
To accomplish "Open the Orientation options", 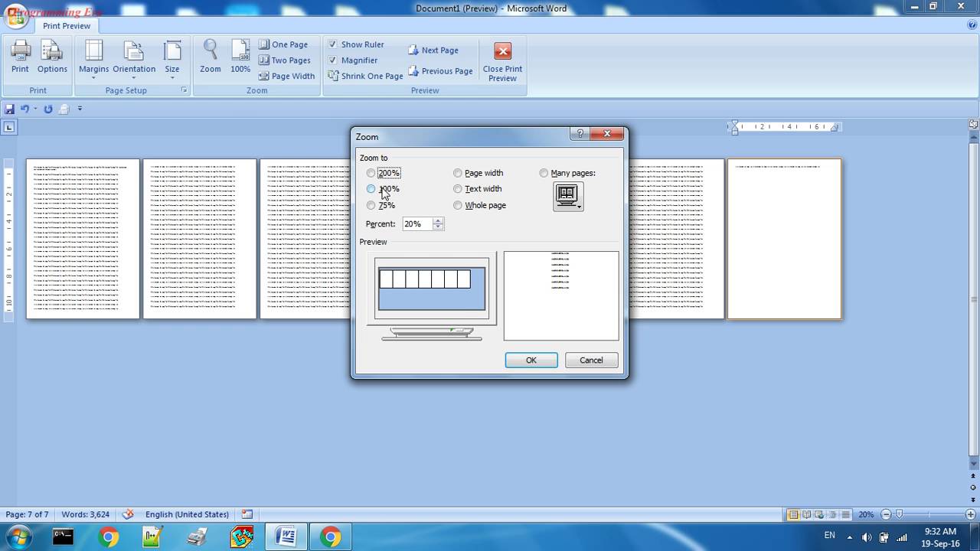I will click(x=134, y=57).
